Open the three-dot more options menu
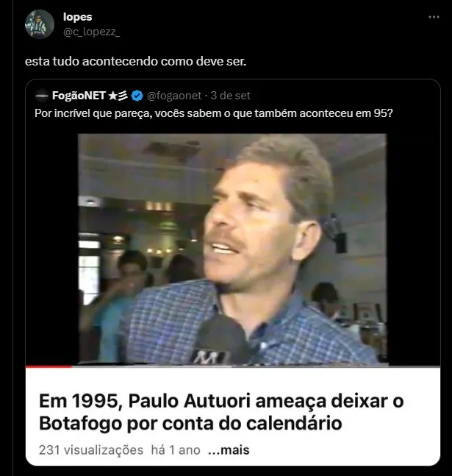 (434, 18)
